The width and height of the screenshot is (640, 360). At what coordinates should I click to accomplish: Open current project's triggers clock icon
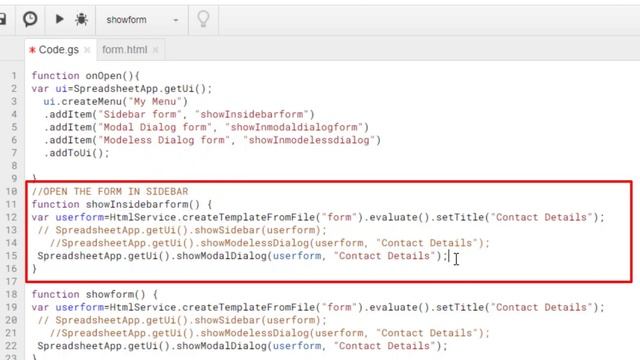(x=30, y=19)
